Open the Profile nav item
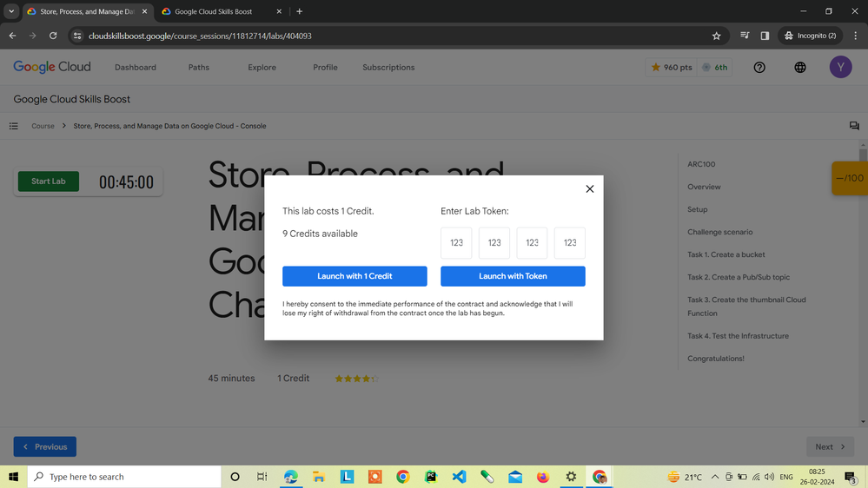The width and height of the screenshot is (868, 488). coord(325,68)
